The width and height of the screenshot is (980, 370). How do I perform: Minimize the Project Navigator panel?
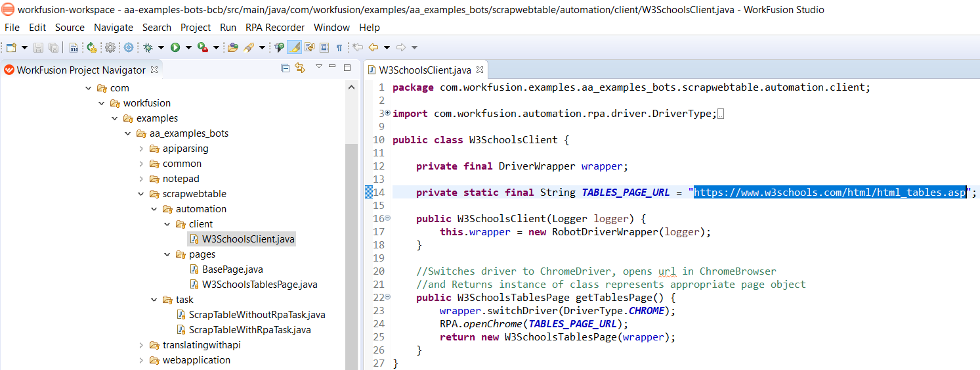(333, 66)
